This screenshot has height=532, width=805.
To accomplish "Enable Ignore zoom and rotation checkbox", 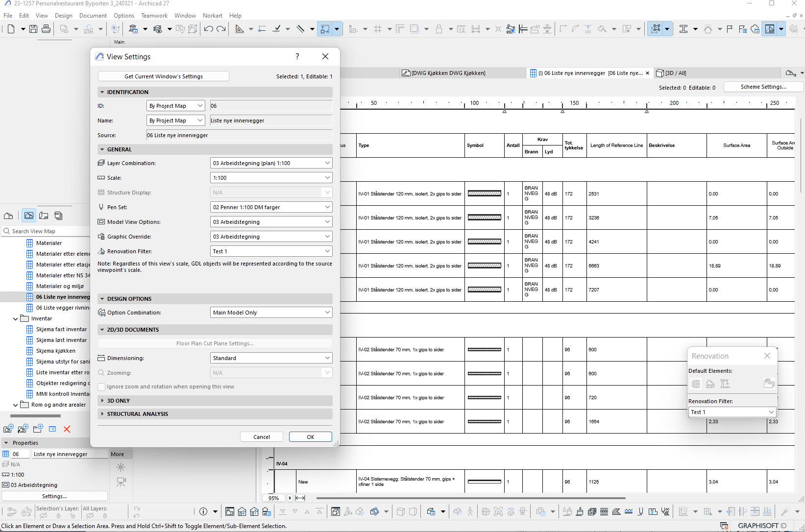I will point(102,387).
